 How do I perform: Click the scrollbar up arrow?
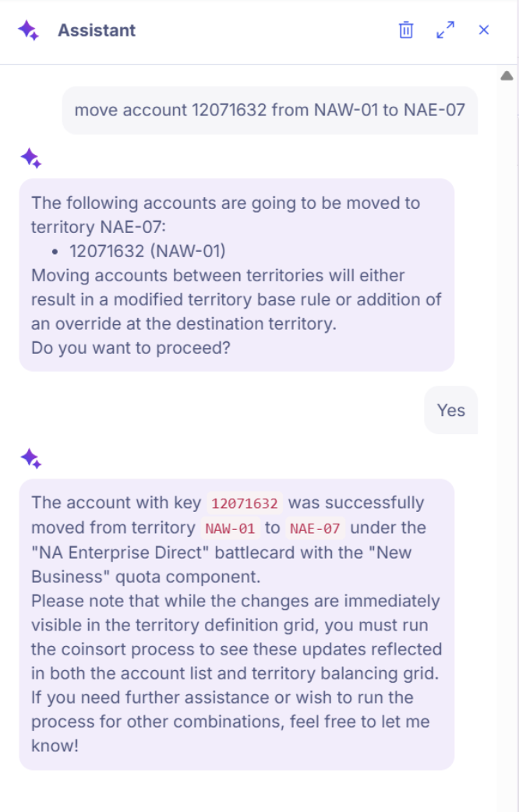pyautogui.click(x=507, y=76)
